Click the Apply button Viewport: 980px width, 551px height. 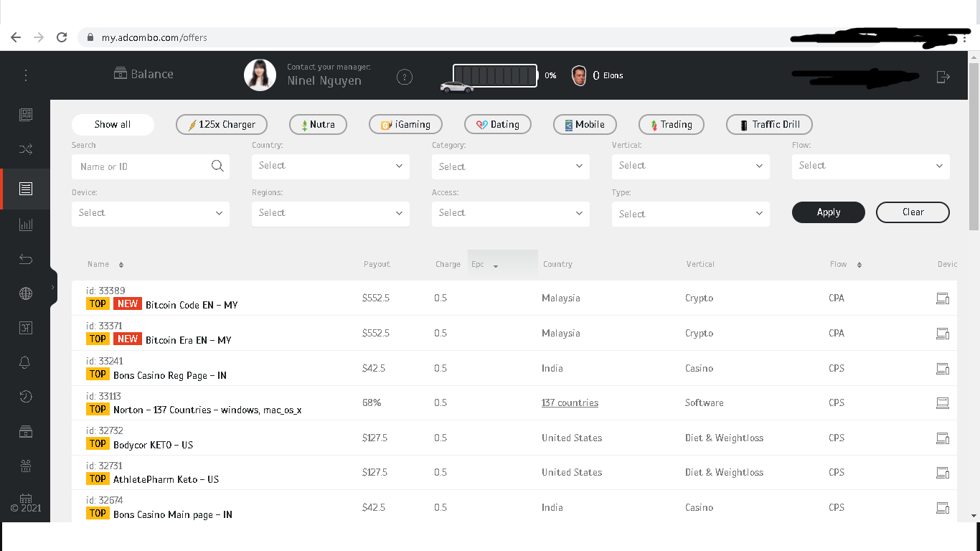829,212
